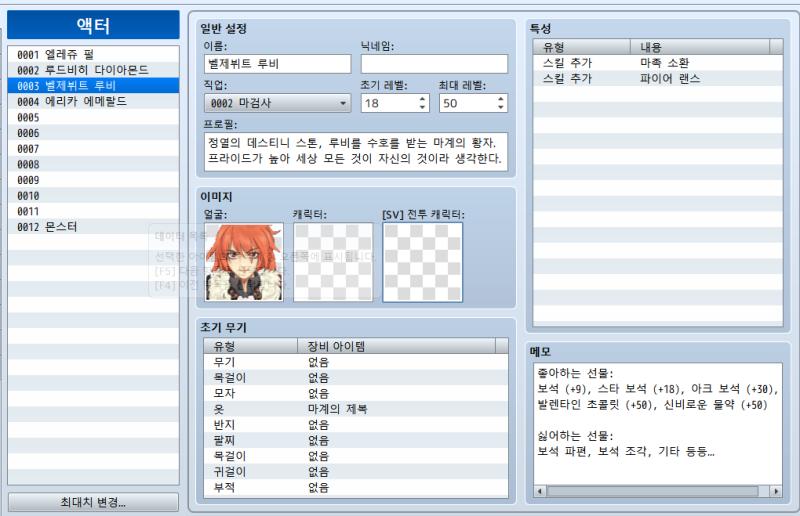This screenshot has height=516, width=800.
Task: Increase 초기 레벨 with up arrow
Action: point(422,99)
